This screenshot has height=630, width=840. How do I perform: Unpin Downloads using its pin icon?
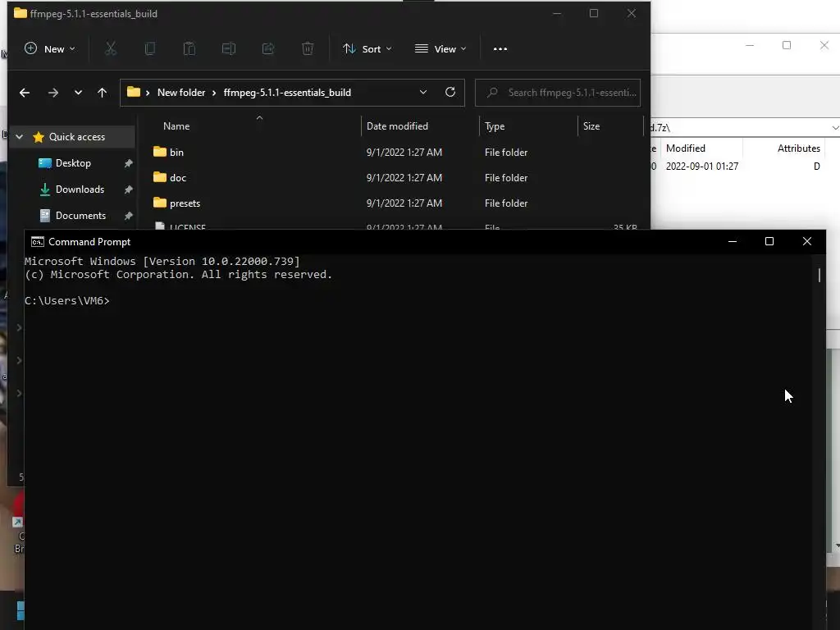(129, 189)
